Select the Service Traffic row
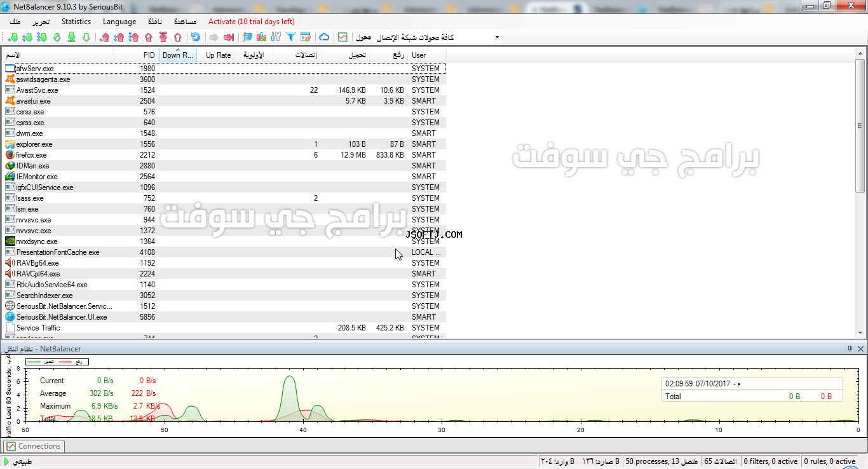The image size is (868, 469). click(x=224, y=327)
